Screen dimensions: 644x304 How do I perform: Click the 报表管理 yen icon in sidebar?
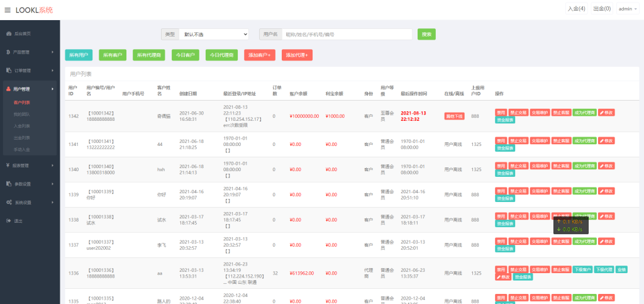[8, 166]
